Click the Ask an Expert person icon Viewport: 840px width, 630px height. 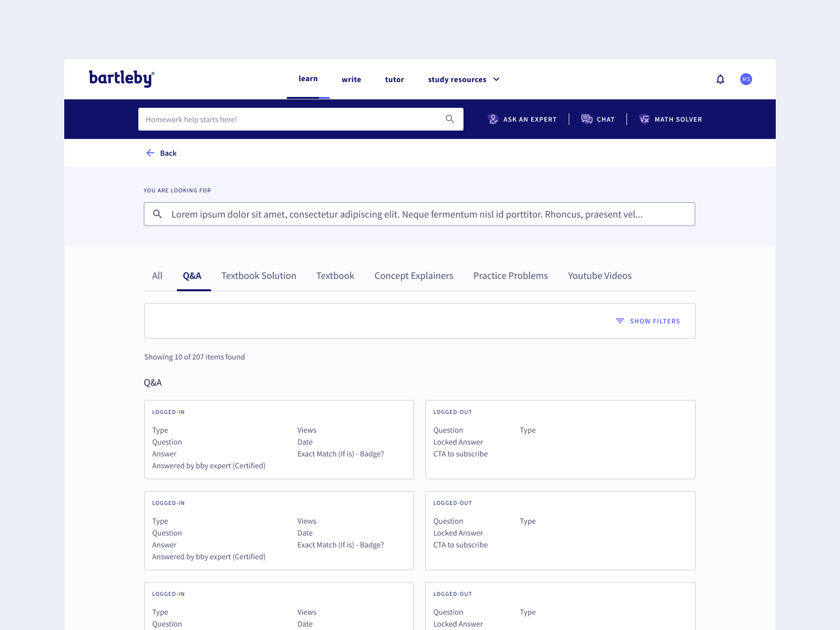pos(493,119)
